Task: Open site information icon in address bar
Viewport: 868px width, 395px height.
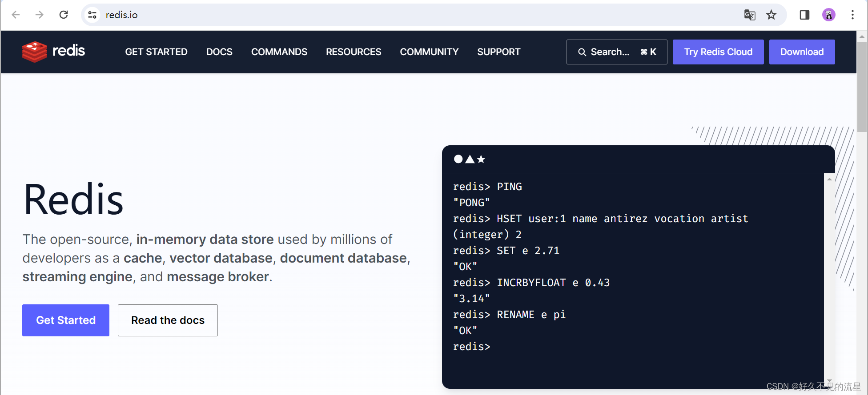Action: 92,15
